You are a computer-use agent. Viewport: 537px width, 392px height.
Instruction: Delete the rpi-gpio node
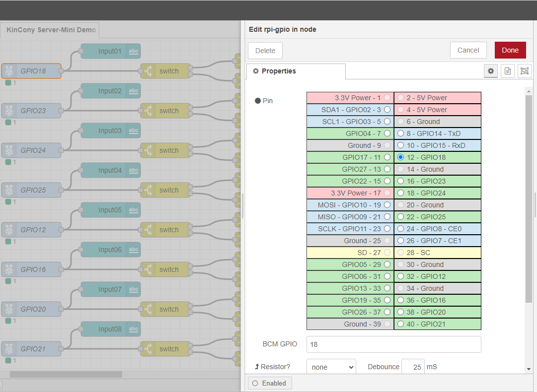point(265,51)
